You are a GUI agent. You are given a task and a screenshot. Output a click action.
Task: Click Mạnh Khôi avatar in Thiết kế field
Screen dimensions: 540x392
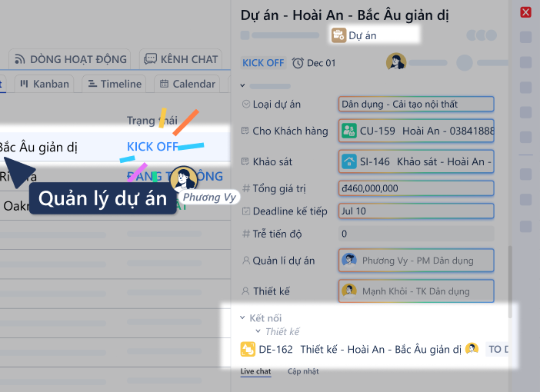pos(349,291)
